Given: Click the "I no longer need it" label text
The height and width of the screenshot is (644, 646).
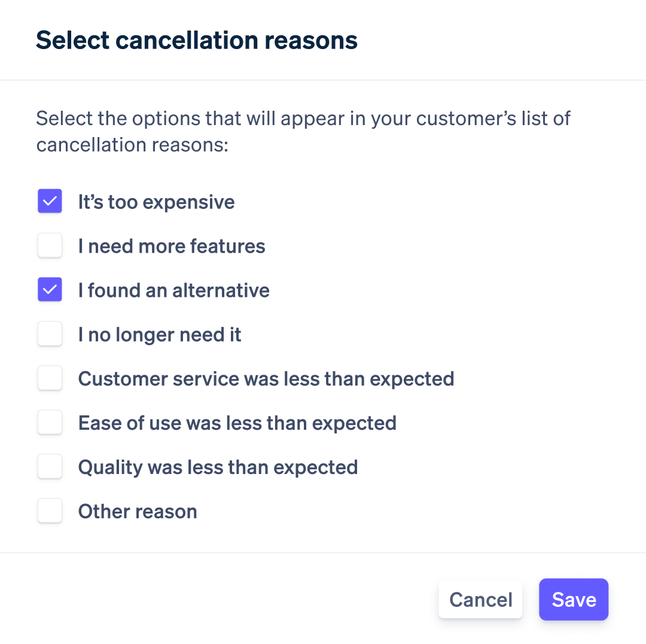Looking at the screenshot, I should [x=160, y=335].
